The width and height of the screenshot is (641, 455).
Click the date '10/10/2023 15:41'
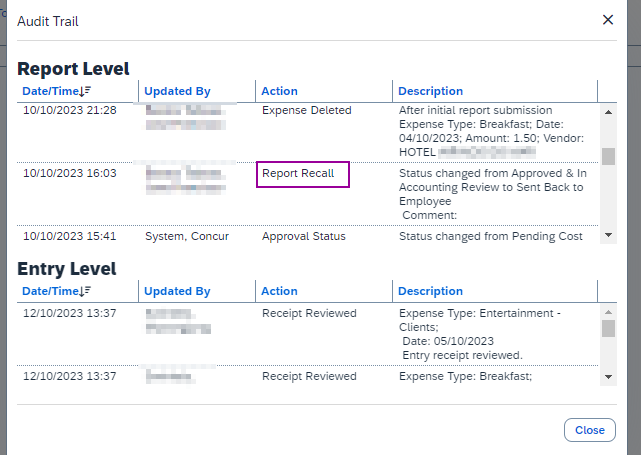click(x=70, y=236)
